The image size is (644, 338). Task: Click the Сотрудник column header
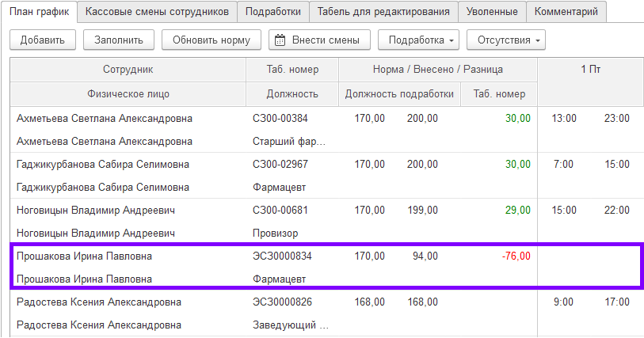coord(128,70)
